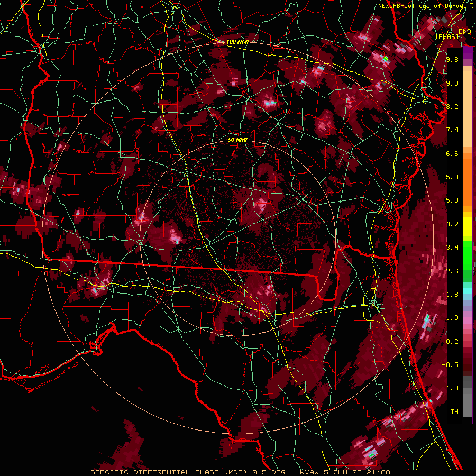Click the orange band of the color bar
Viewport: 476px width, 476px height.
tap(467, 180)
